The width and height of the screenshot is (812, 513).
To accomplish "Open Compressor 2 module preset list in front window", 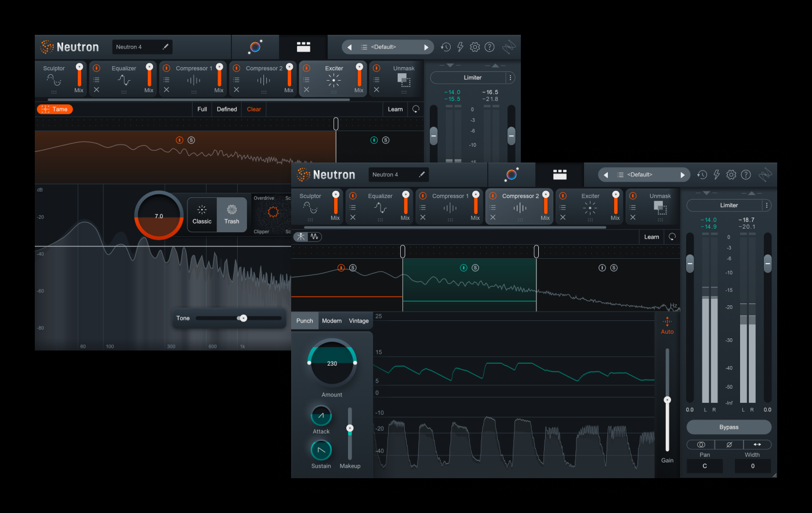I will click(x=492, y=207).
